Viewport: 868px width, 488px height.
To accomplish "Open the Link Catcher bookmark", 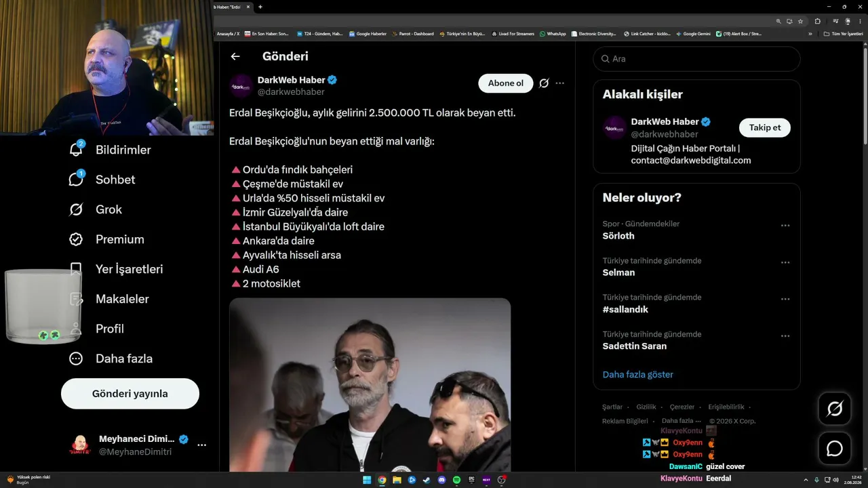I will pyautogui.click(x=647, y=33).
